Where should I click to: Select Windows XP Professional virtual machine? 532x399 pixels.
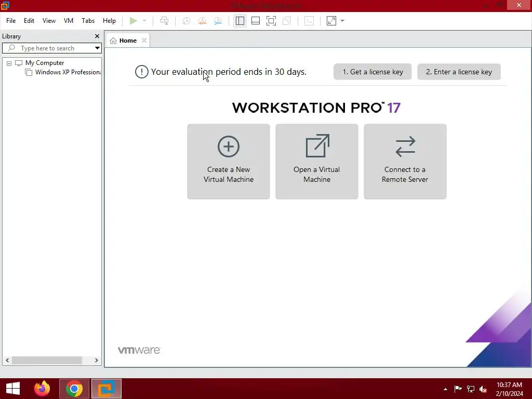[63, 72]
